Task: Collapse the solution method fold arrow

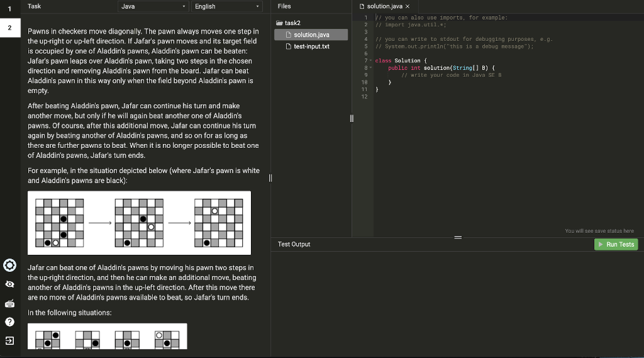Action: click(x=370, y=68)
